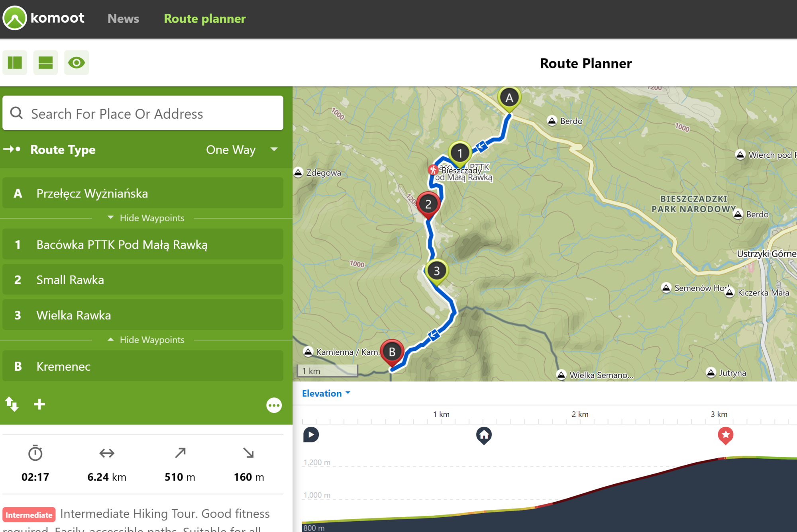Click the search magnifier icon
This screenshot has height=532, width=797.
(x=16, y=113)
